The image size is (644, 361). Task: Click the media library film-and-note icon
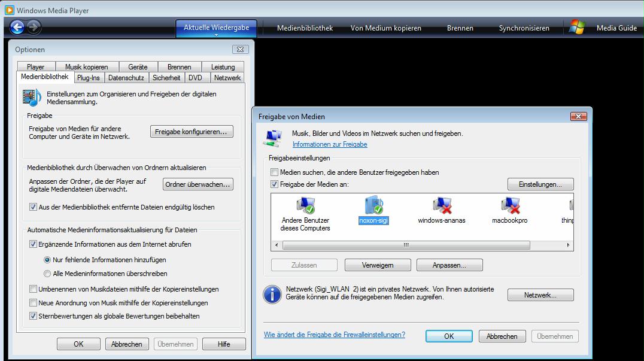[32, 98]
